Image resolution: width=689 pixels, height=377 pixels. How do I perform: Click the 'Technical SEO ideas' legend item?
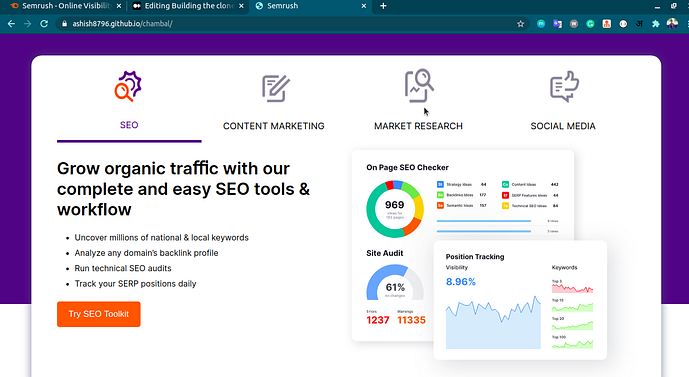[x=530, y=206]
